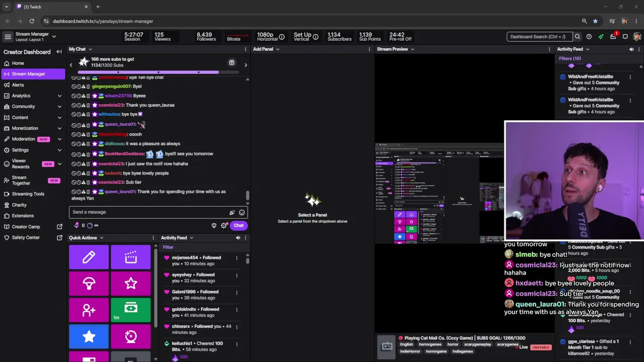The image size is (644, 362).
Task: Open the help question-mark icon in the top bar
Action: (589, 37)
